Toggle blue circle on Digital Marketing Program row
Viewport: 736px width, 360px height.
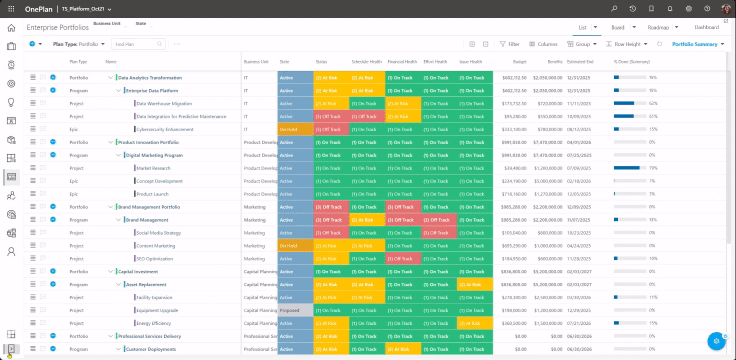pos(53,155)
